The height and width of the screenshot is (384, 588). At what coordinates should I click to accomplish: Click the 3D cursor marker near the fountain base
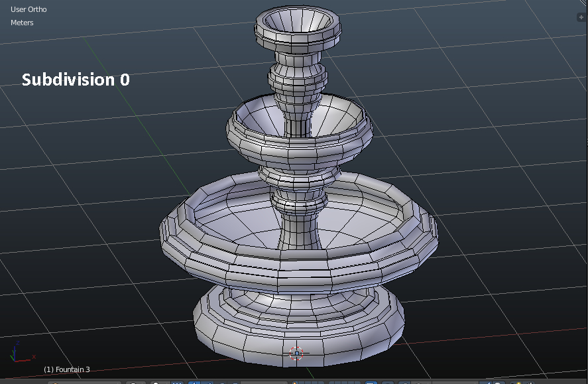(298, 354)
